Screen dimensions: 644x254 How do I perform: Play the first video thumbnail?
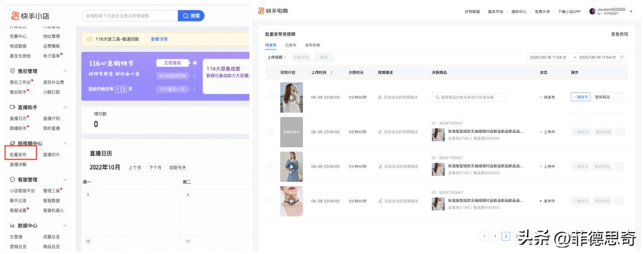292,97
